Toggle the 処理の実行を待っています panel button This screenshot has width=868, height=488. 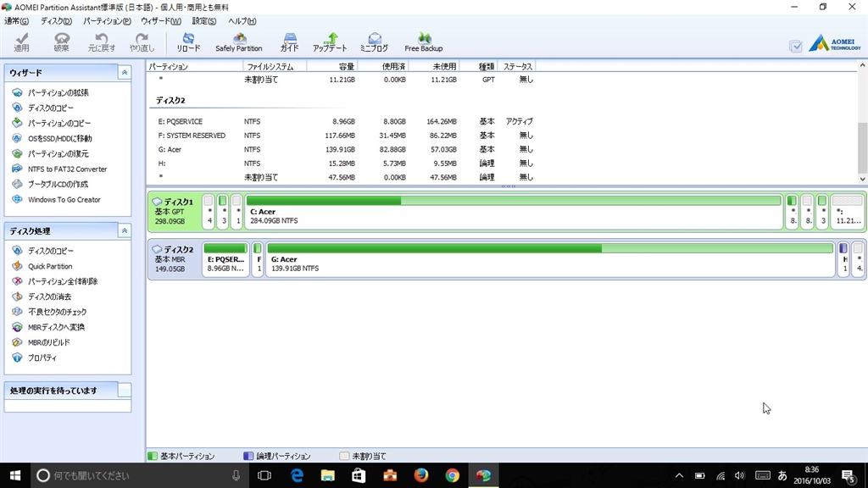[x=125, y=390]
